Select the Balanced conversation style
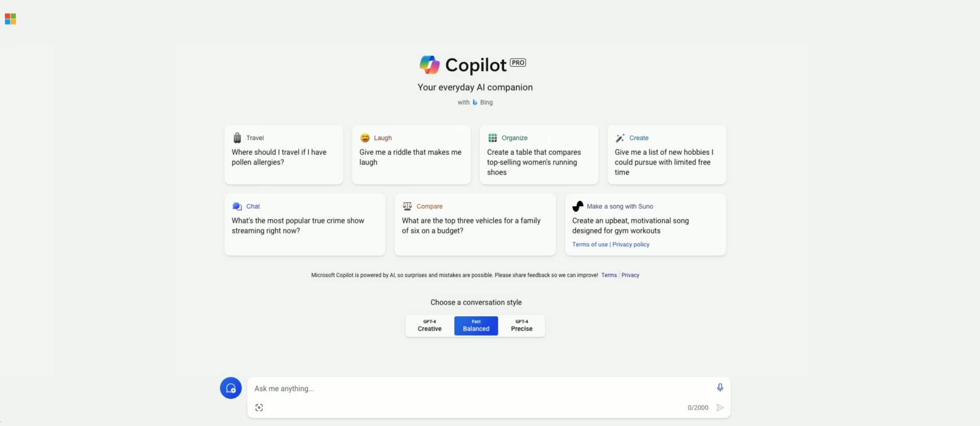This screenshot has height=426, width=980. tap(476, 326)
